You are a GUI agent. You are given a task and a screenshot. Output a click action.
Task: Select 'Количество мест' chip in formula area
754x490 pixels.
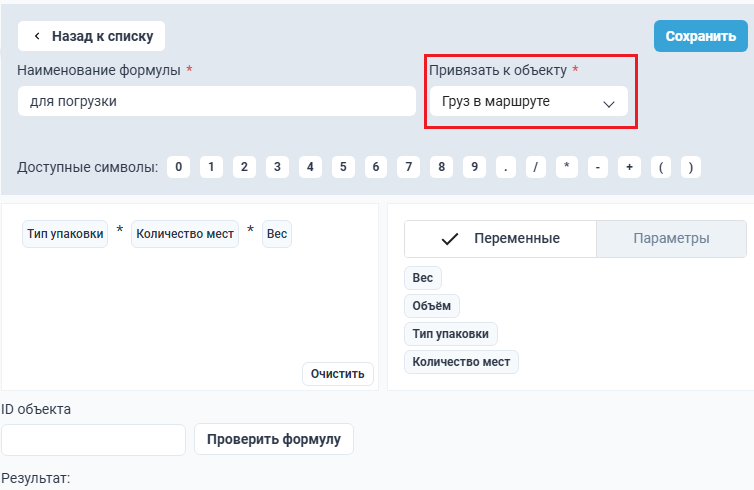pos(185,234)
